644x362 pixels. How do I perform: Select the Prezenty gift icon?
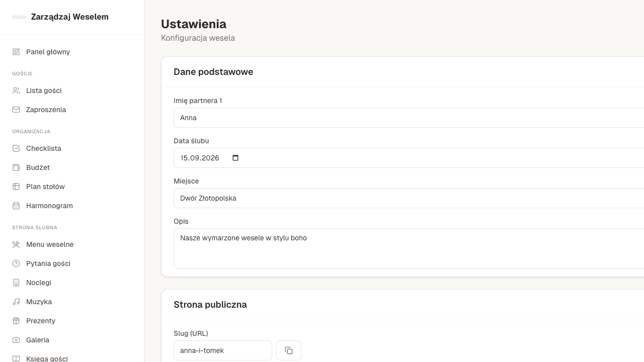click(16, 321)
